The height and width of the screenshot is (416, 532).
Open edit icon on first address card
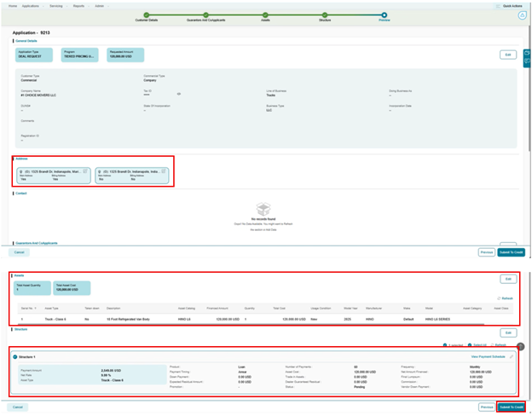tap(85, 171)
